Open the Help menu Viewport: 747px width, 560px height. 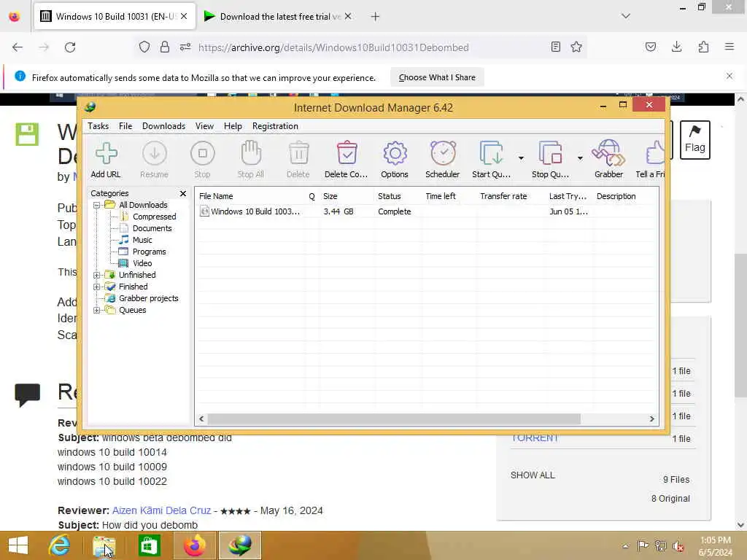coord(233,126)
